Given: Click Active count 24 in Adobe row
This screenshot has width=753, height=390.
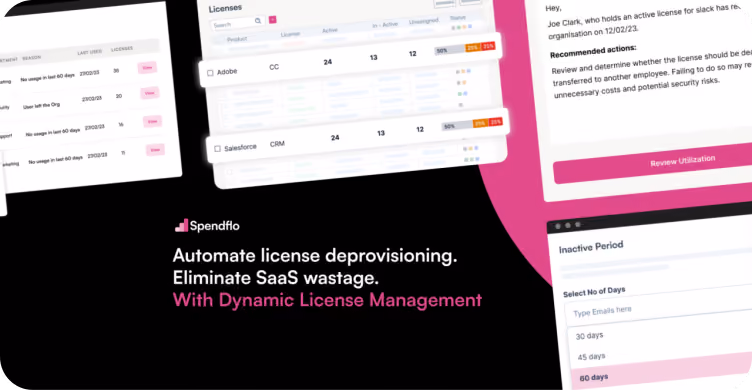Looking at the screenshot, I should tap(328, 61).
